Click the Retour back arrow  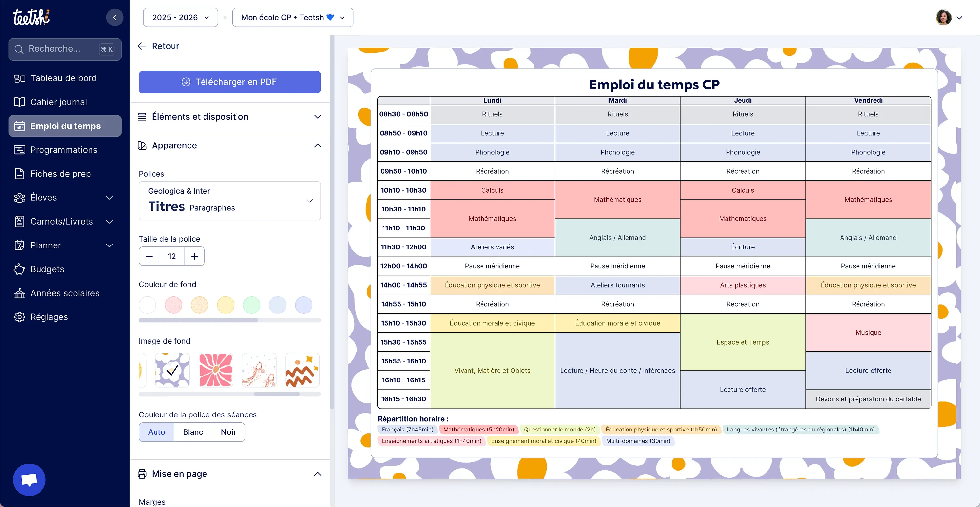click(x=142, y=46)
